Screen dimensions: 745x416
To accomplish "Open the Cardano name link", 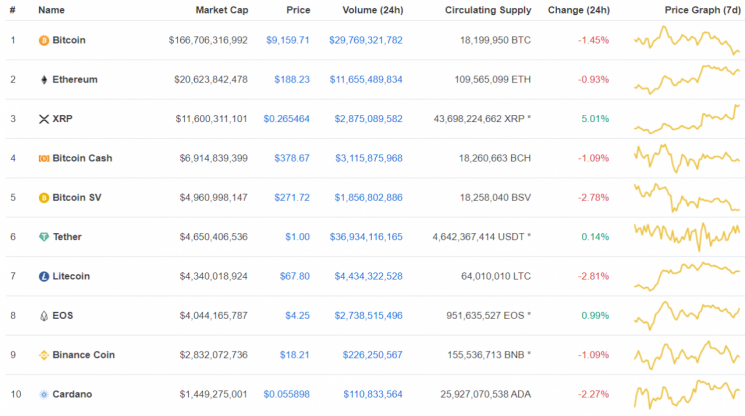I will [x=72, y=395].
